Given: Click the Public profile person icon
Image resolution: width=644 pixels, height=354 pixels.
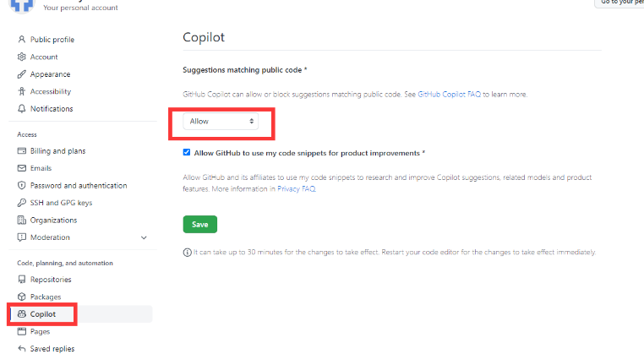Looking at the screenshot, I should (22, 40).
